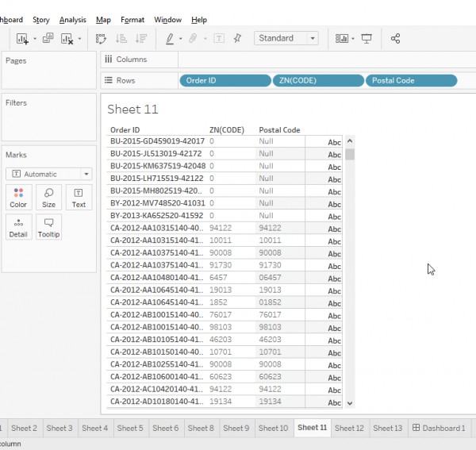Open the Standard fit dropdown
476x450 pixels.
(x=286, y=38)
